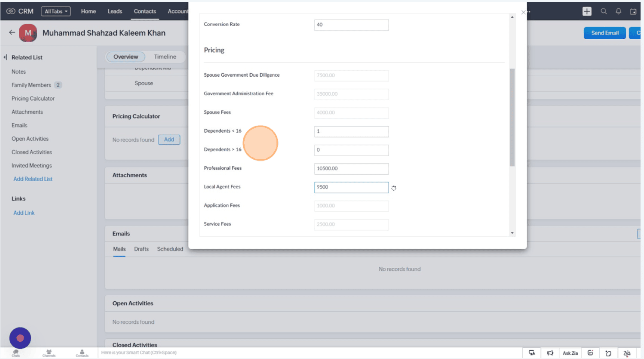Open the calendar icon in top bar
Image resolution: width=644 pixels, height=359 pixels.
pos(633,12)
